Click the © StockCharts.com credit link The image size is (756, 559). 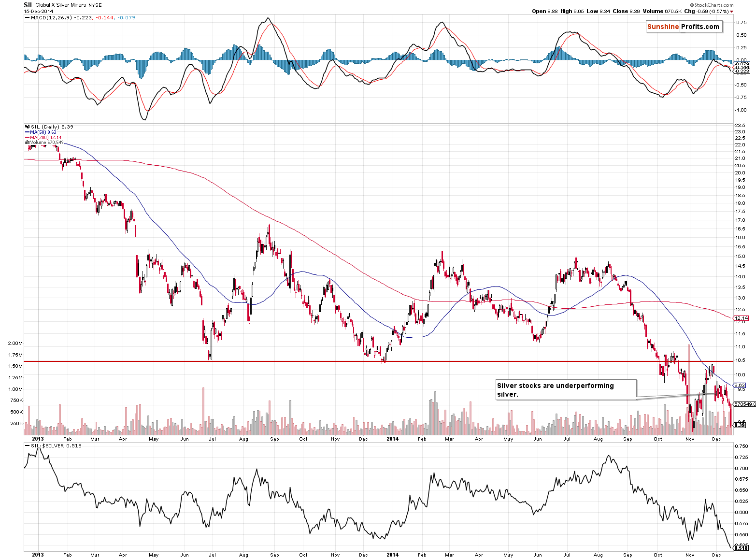coord(712,5)
